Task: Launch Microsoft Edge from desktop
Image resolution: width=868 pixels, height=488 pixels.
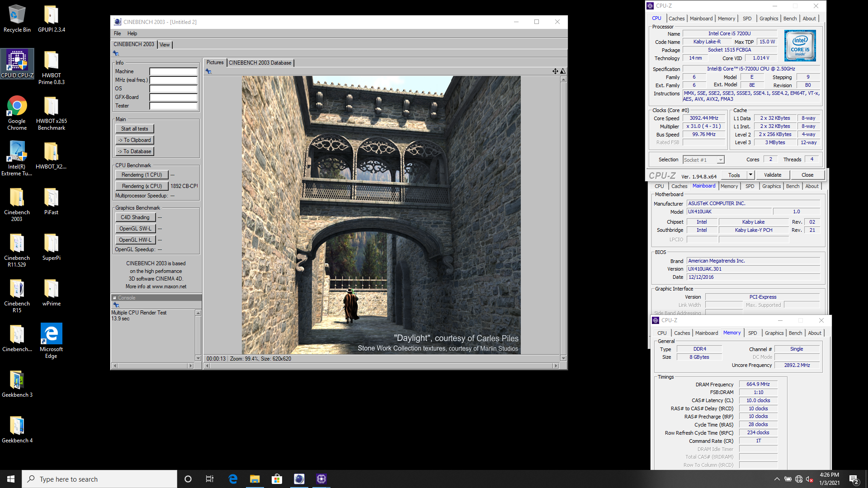Action: 51,341
